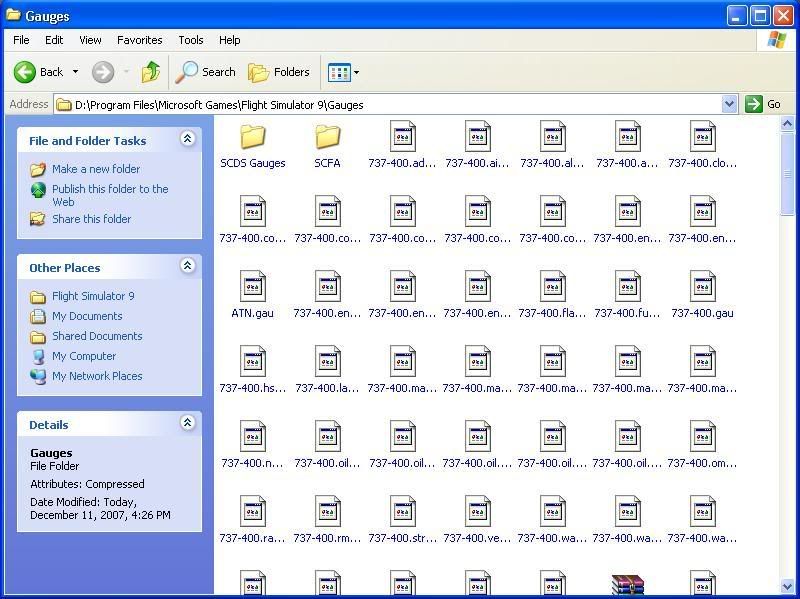Open the Search pane
Screen dimensions: 800x599
(x=206, y=72)
